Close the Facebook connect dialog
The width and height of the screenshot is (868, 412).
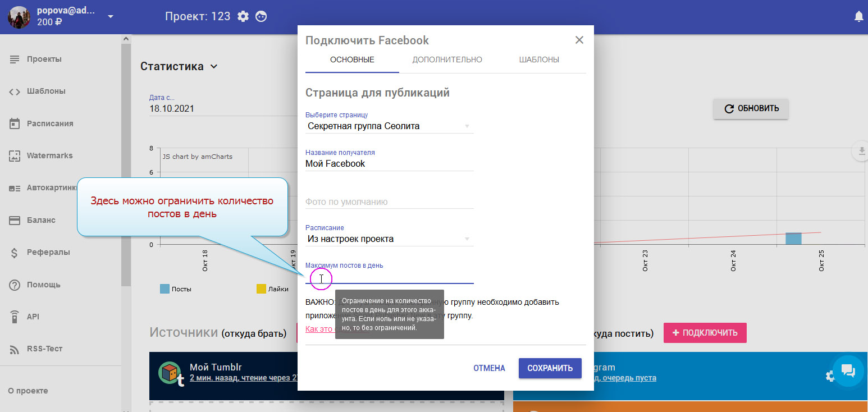coord(579,40)
